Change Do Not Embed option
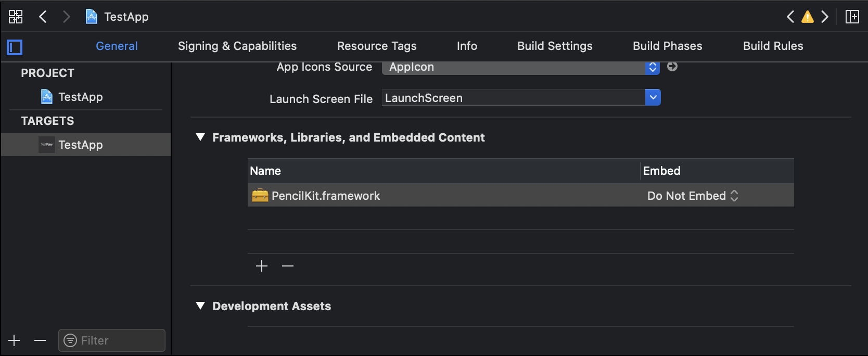This screenshot has height=356, width=868. [x=692, y=196]
